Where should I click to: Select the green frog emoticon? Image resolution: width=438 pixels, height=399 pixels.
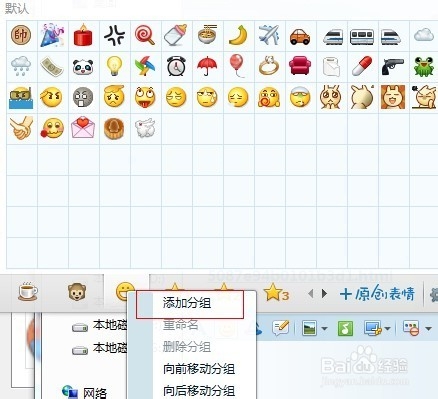tap(424, 66)
